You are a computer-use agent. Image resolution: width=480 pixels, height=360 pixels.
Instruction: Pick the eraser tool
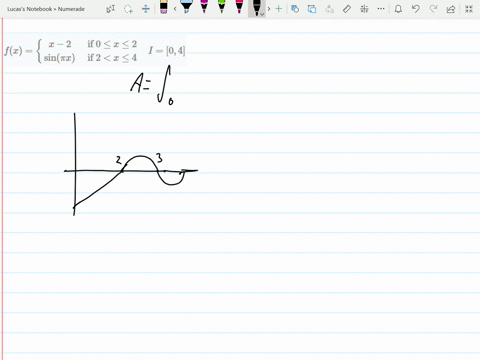(163, 7)
